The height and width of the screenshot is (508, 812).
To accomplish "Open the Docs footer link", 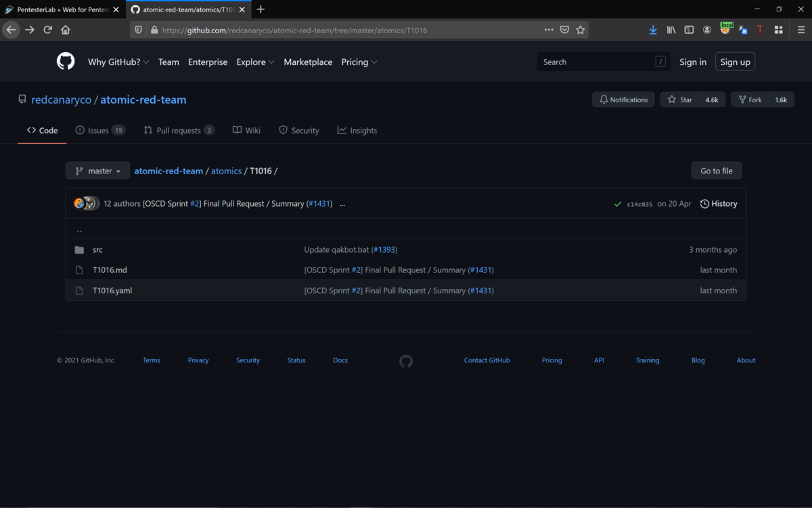I will [x=340, y=360].
